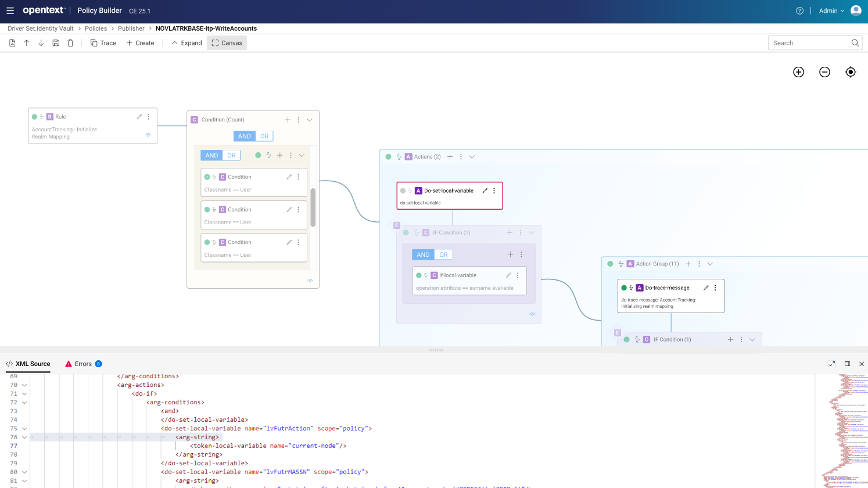Image resolution: width=868 pixels, height=488 pixels.
Task: Click the search magnifier icon
Action: [855, 43]
